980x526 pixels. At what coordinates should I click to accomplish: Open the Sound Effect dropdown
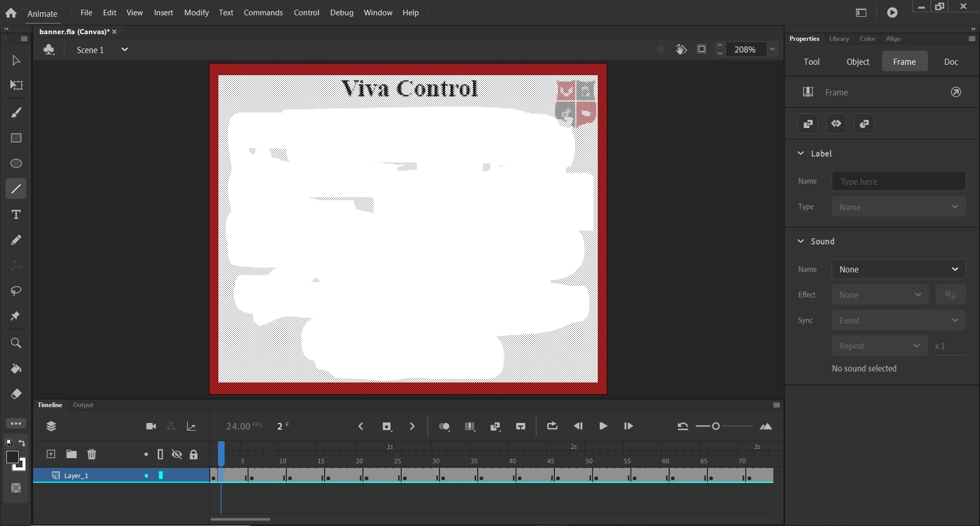click(x=880, y=295)
